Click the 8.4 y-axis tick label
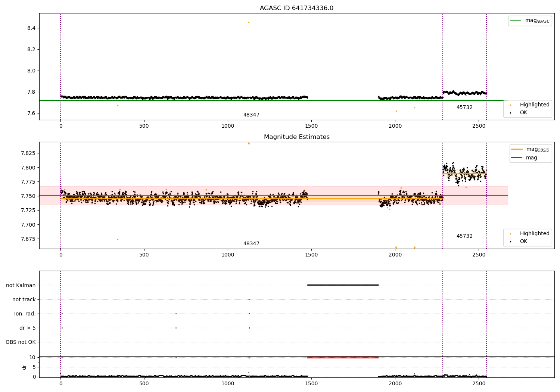Viewport: 560px width, 392px height. pos(31,28)
